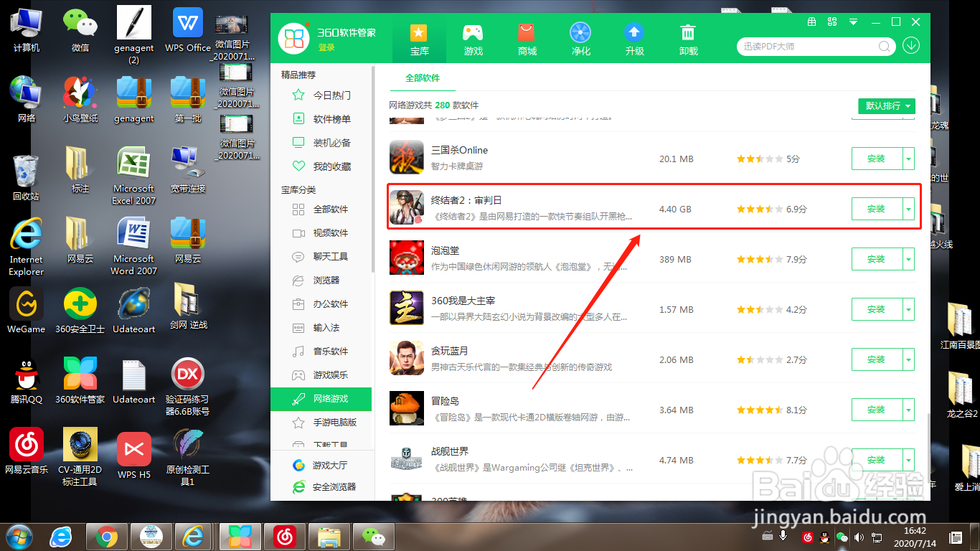980x551 pixels.
Task: Click the 冒险岛 mushroom icon
Action: point(407,408)
